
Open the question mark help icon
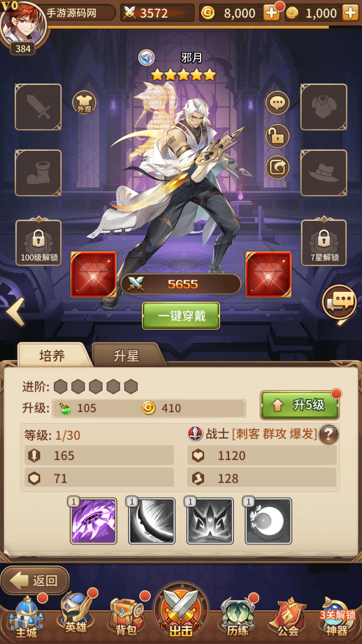click(328, 434)
